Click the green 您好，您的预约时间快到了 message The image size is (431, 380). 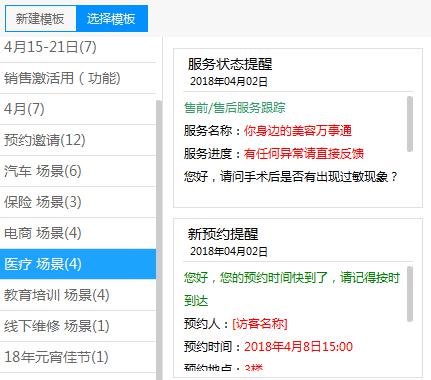coord(292,289)
